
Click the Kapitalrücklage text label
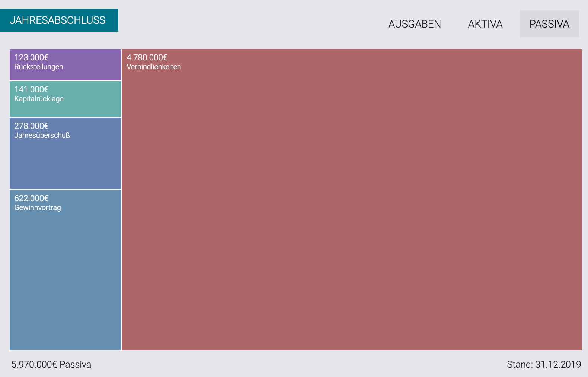39,99
